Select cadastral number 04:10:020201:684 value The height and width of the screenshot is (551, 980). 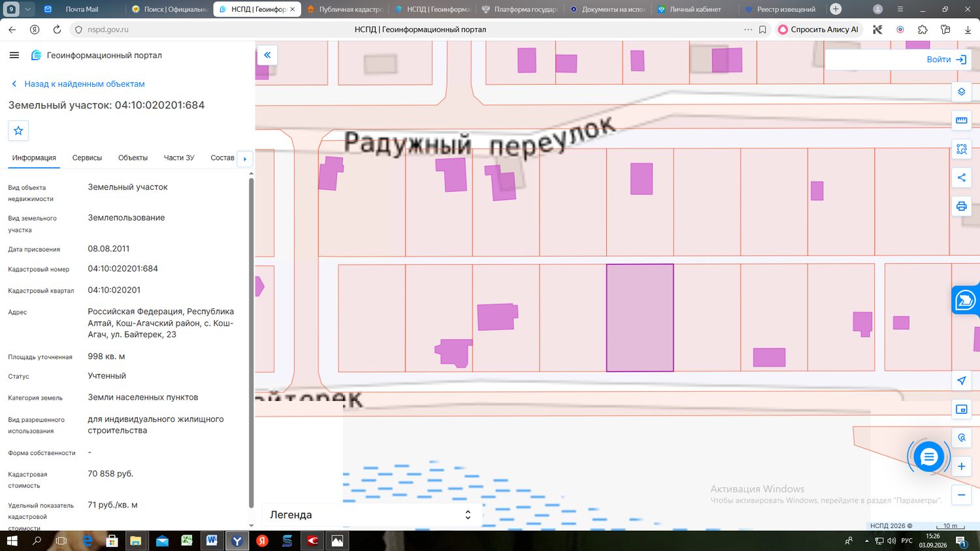pyautogui.click(x=123, y=268)
